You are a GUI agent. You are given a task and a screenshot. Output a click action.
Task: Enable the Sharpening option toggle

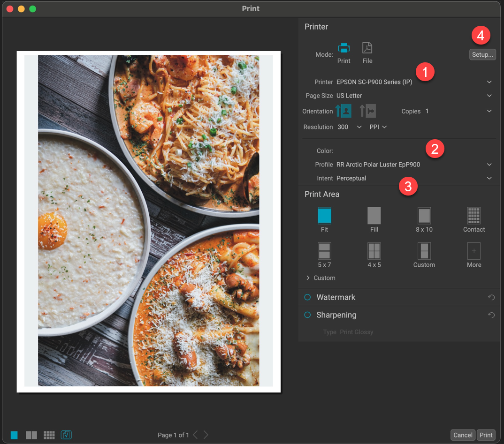coord(307,315)
